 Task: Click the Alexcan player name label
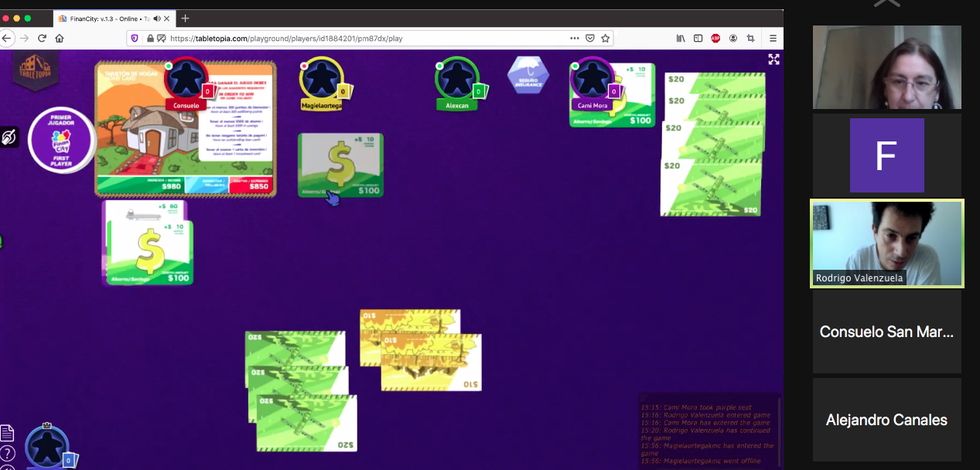point(457,105)
